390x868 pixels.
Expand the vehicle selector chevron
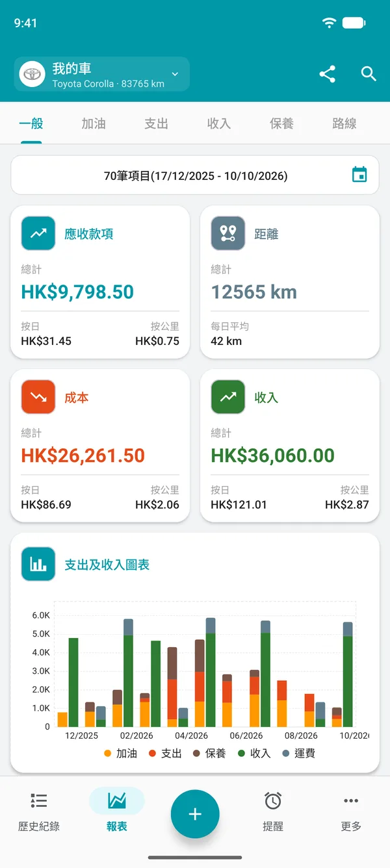(x=175, y=74)
